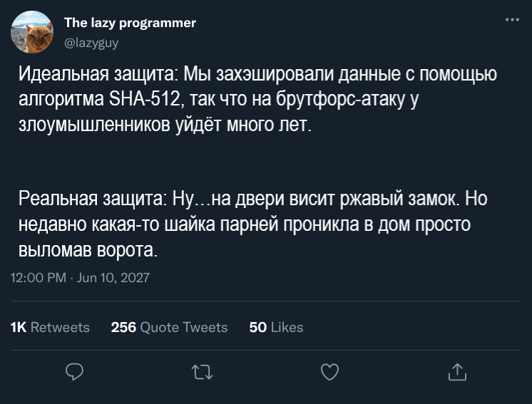The height and width of the screenshot is (404, 532).
Task: Open the cat profile picture avatar
Action: coord(33,32)
